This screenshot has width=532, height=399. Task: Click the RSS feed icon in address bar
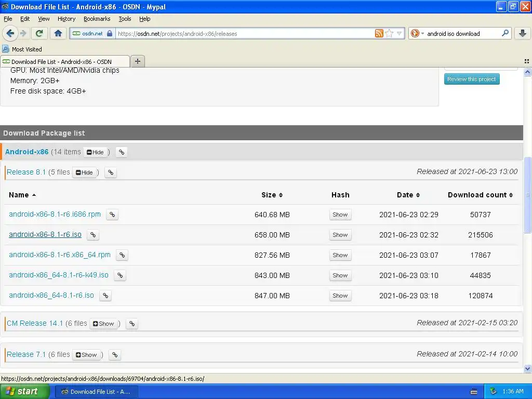(x=379, y=33)
